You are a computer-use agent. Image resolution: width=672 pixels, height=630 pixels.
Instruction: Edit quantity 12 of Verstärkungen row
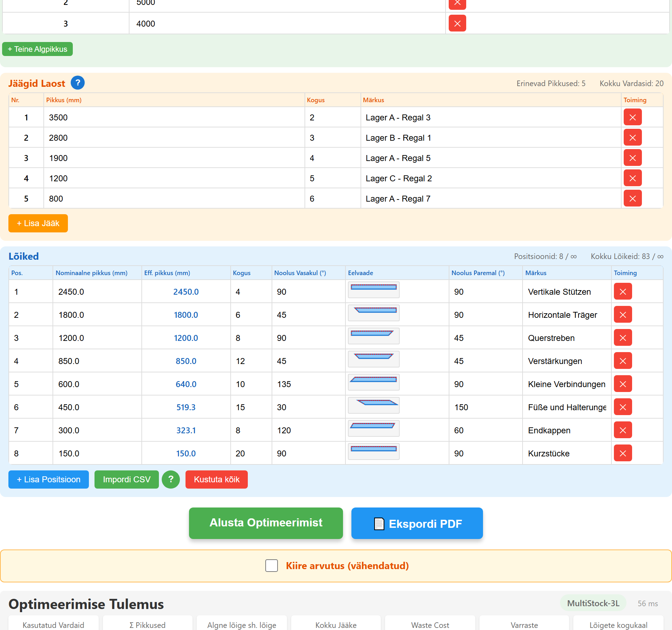[251, 361]
